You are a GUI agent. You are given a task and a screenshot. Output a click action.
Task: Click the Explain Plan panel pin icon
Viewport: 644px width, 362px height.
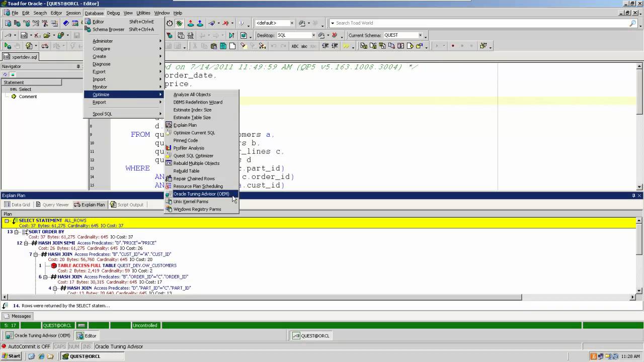(633, 196)
